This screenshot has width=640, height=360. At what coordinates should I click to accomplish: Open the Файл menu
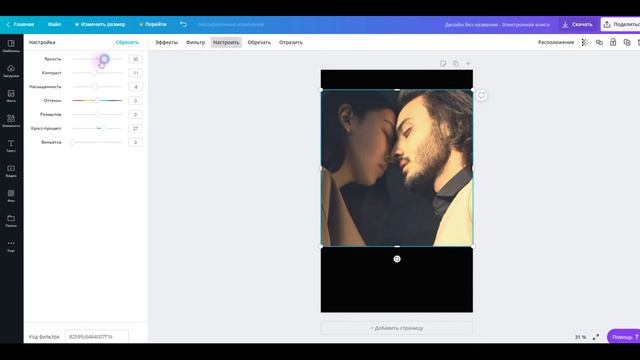[x=54, y=24]
